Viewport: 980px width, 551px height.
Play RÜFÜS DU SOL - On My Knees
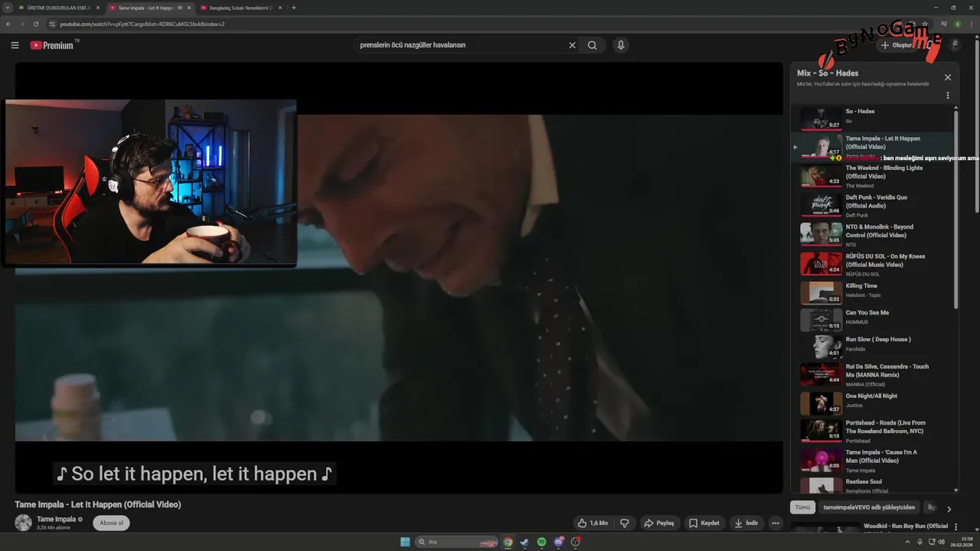(873, 264)
